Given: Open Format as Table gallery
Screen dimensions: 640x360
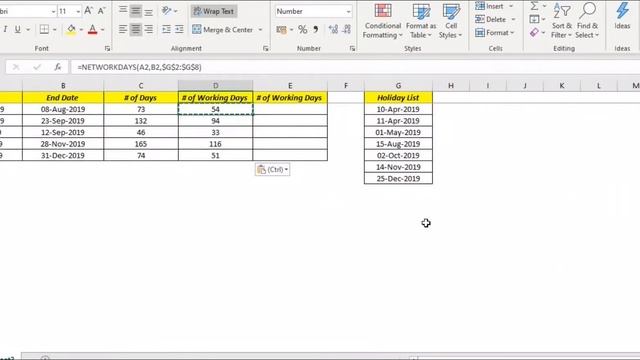Looking at the screenshot, I should [x=421, y=21].
